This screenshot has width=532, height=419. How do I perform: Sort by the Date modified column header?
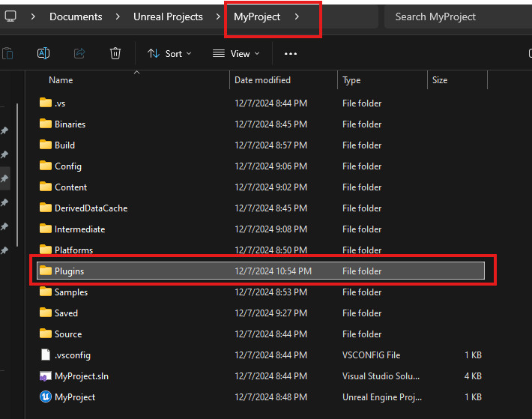point(262,80)
